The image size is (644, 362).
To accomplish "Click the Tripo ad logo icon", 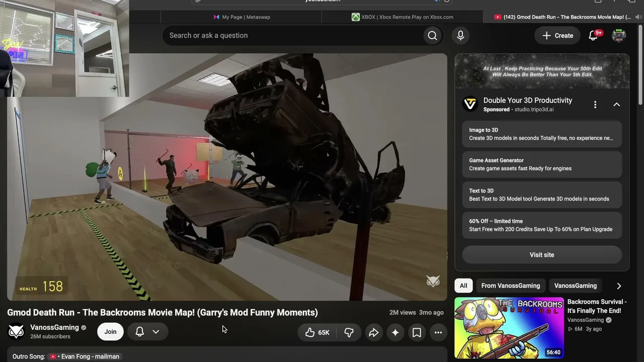I will [x=470, y=104].
